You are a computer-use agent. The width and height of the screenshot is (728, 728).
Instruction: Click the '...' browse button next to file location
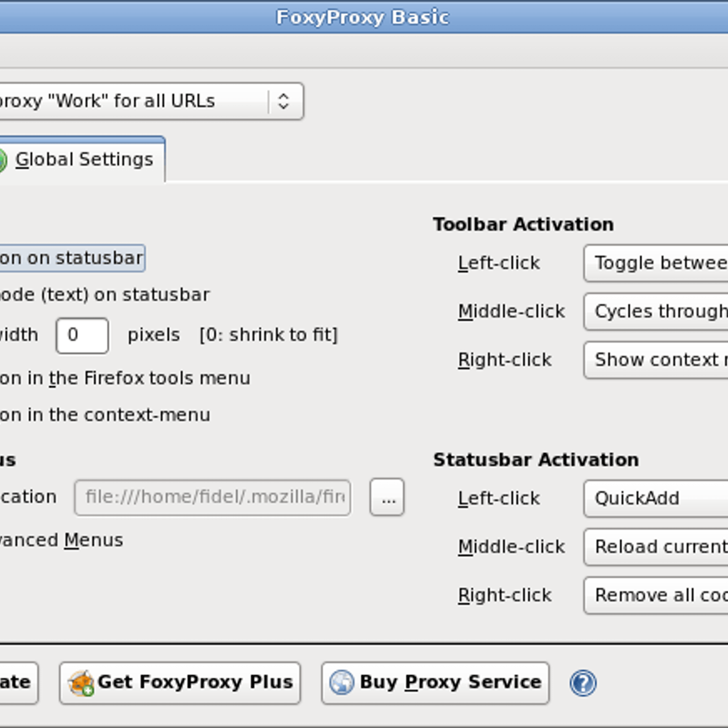tap(387, 497)
